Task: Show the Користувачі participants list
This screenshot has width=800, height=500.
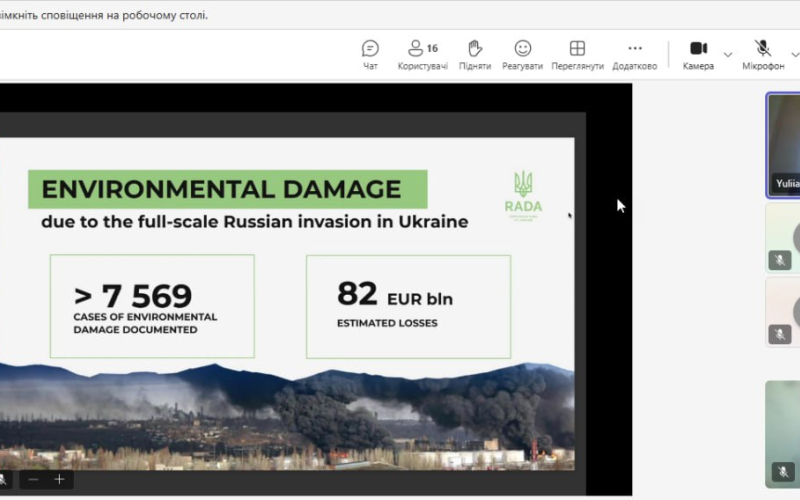Action: click(422, 55)
